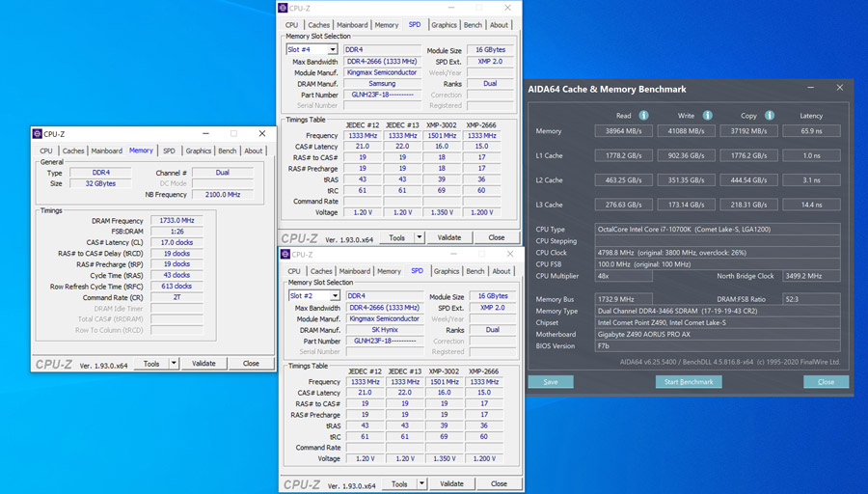Switch to Memory tab in Slot #4 window
This screenshot has width=868, height=494.
pos(387,25)
